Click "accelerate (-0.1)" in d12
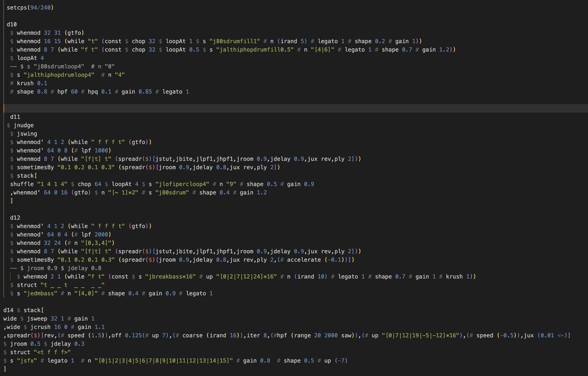 pyautogui.click(x=316, y=259)
